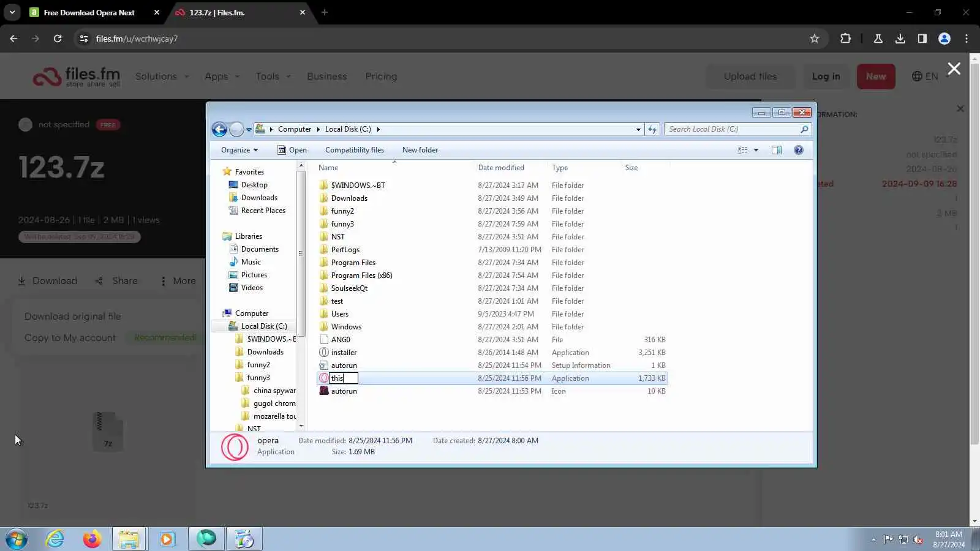Viewport: 980px width, 551px height.
Task: Create a New folder from the toolbar
Action: 420,150
